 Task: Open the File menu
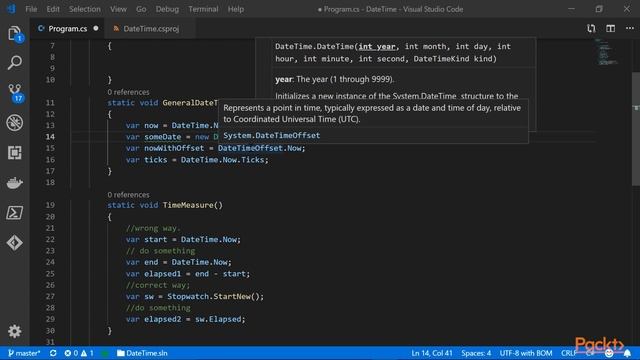pos(31,9)
